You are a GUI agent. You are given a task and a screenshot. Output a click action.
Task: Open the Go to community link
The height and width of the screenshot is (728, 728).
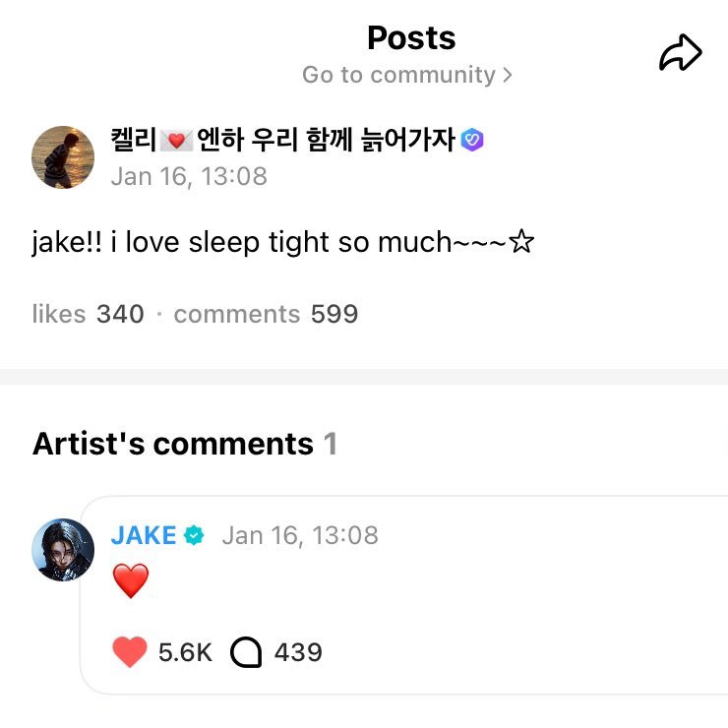pos(398,75)
